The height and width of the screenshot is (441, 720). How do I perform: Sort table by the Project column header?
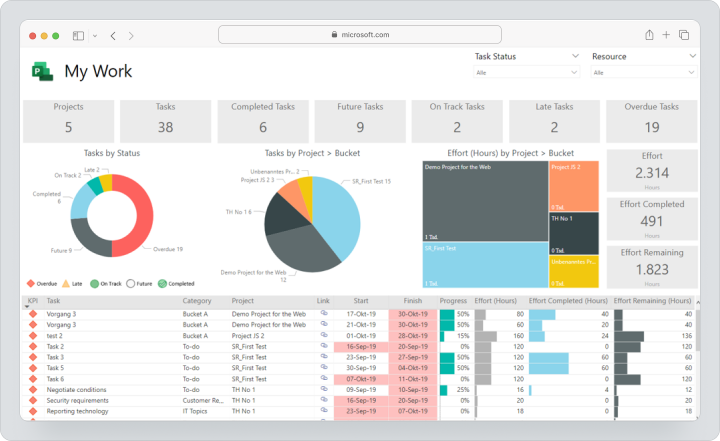242,300
